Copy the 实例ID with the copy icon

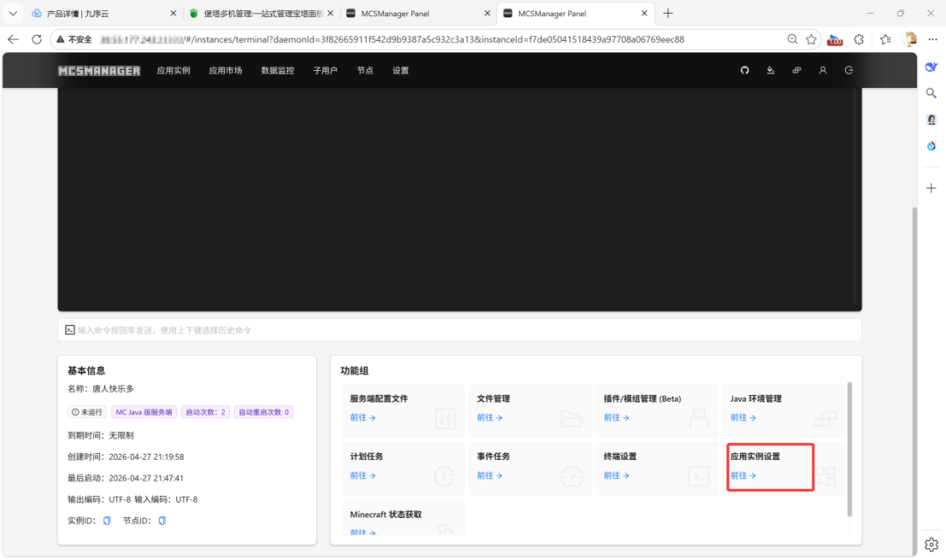pos(107,521)
